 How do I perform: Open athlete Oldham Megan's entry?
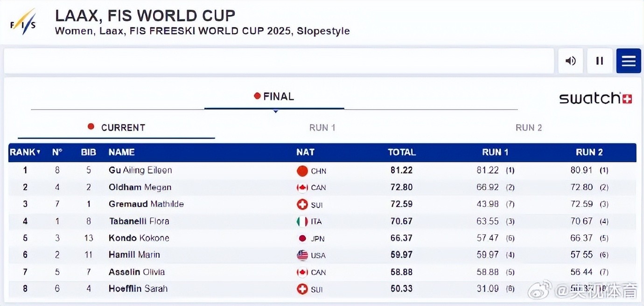click(x=140, y=188)
